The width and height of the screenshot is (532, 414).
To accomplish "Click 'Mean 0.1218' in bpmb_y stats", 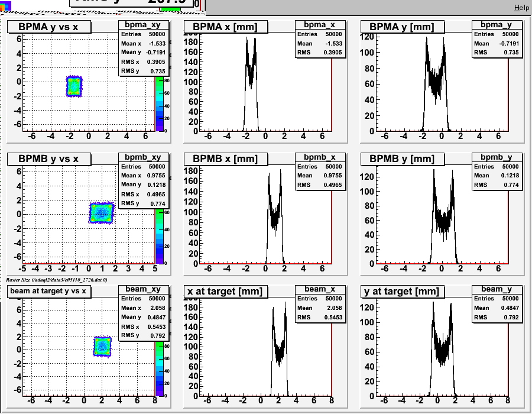I will (497, 176).
